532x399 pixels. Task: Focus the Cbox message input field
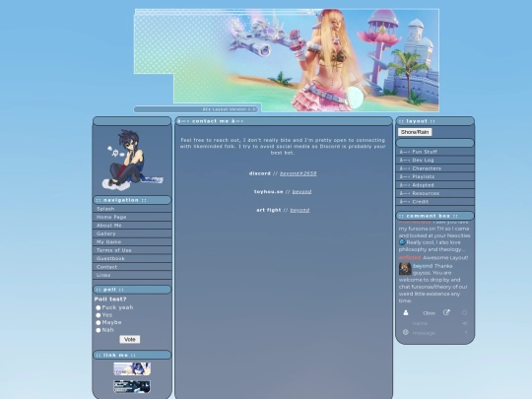pyautogui.click(x=436, y=333)
